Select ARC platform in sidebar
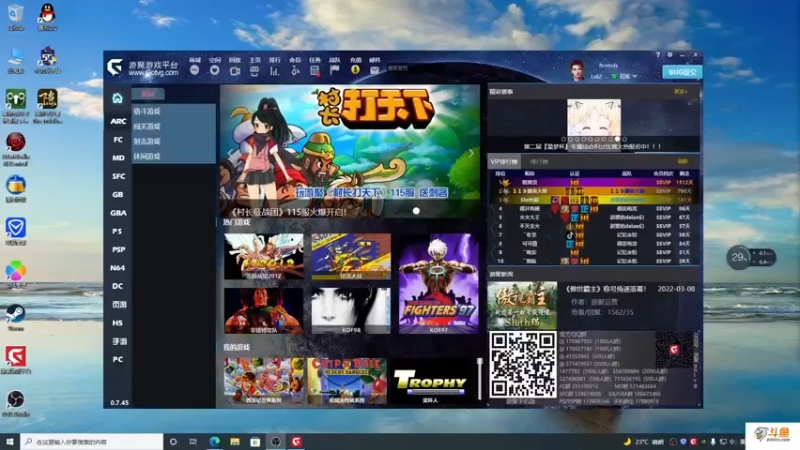 (118, 121)
